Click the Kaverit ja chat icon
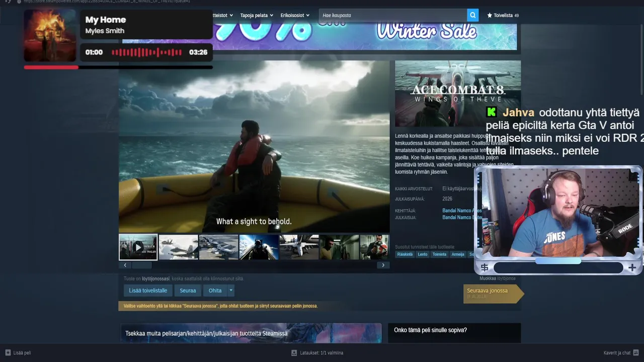 [x=636, y=352]
